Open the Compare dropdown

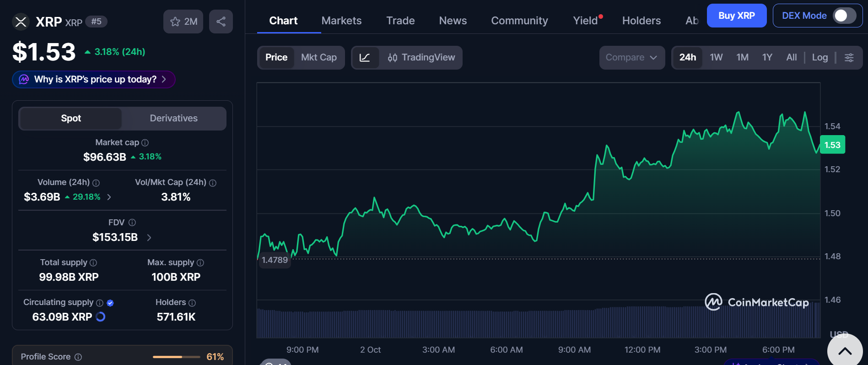(x=632, y=58)
